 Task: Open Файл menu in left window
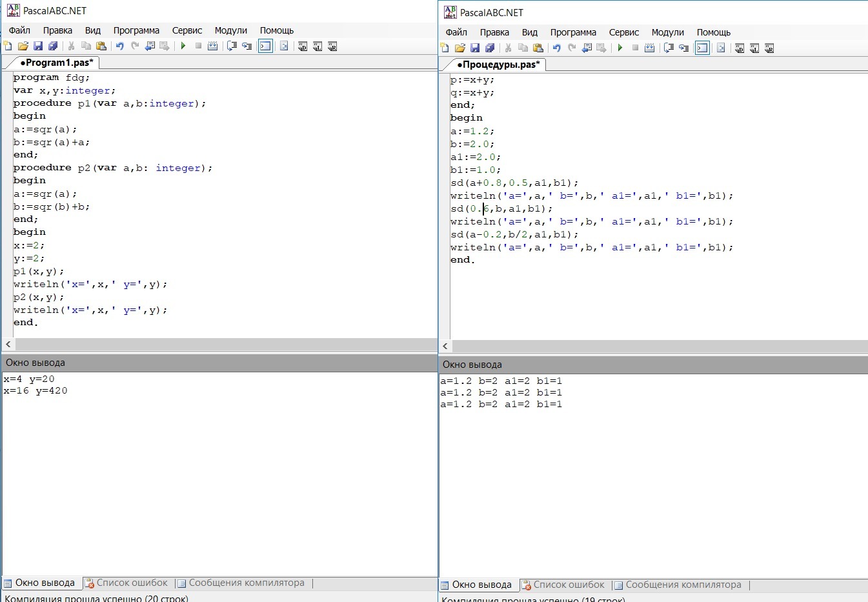[19, 30]
